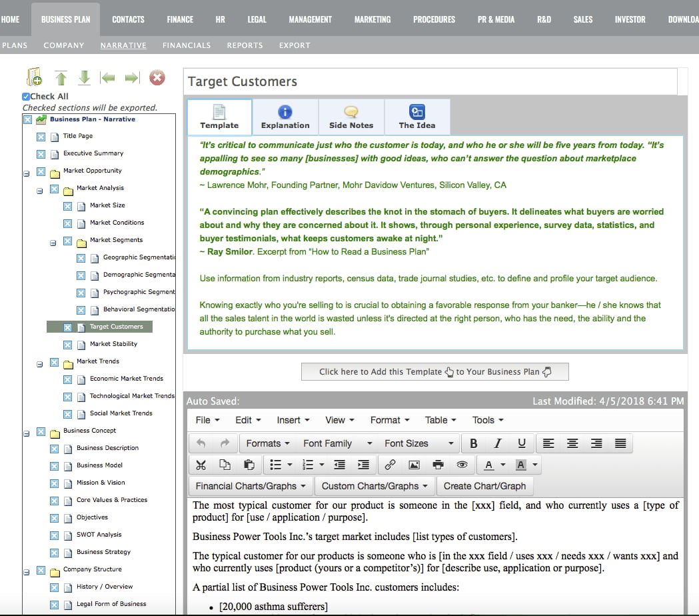Open background color picker arrow
The height and width of the screenshot is (616, 699).
coord(535,465)
